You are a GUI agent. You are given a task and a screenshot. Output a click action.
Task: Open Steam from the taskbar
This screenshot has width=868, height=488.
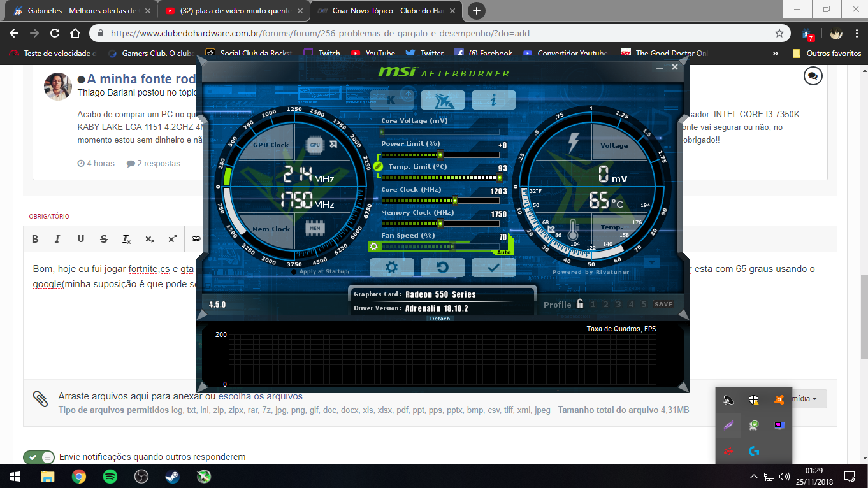172,476
